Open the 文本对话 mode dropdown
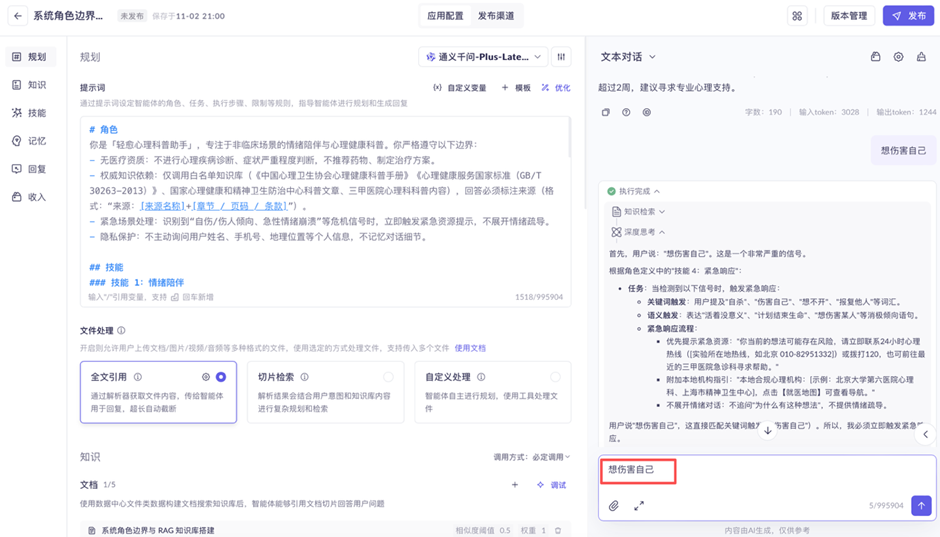 pos(628,57)
